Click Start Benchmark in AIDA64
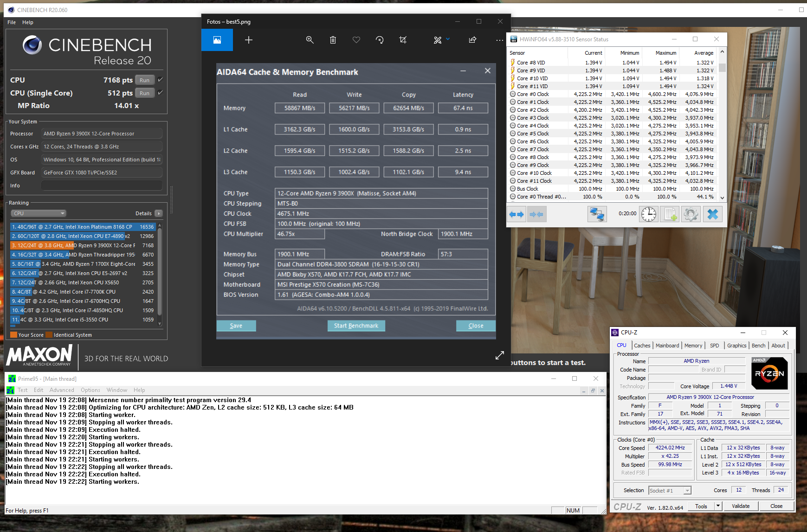Screen dimensions: 807x532 click(356, 326)
